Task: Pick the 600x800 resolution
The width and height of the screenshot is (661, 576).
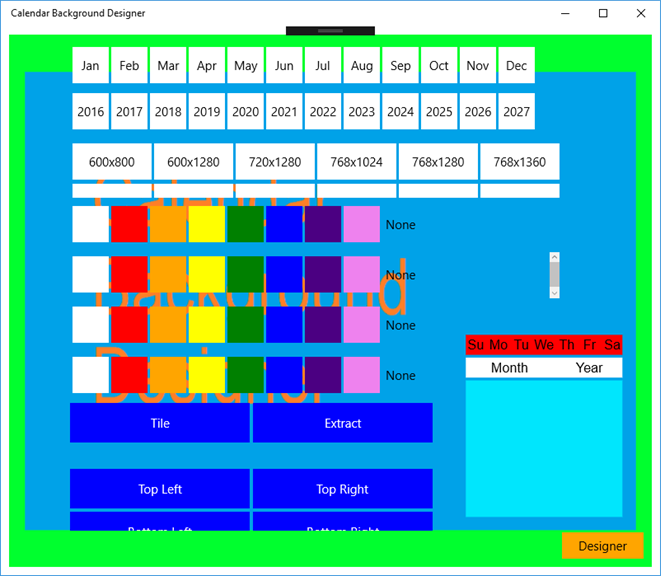Action: (112, 161)
